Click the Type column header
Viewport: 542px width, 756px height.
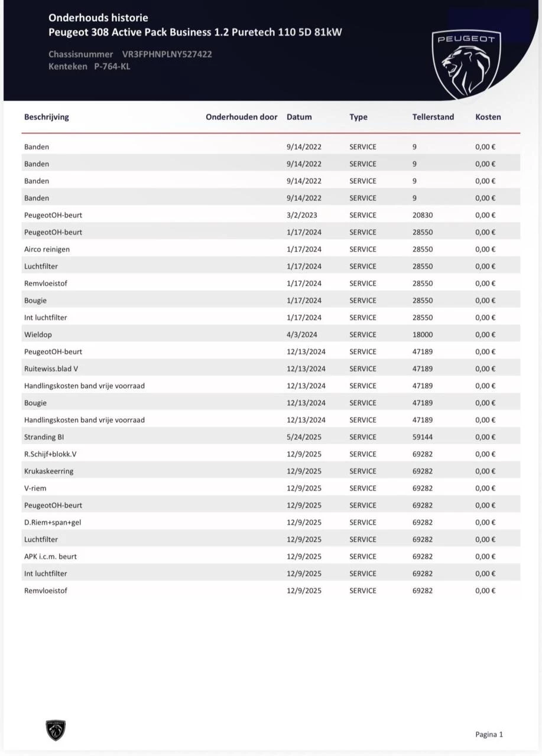[x=358, y=117]
